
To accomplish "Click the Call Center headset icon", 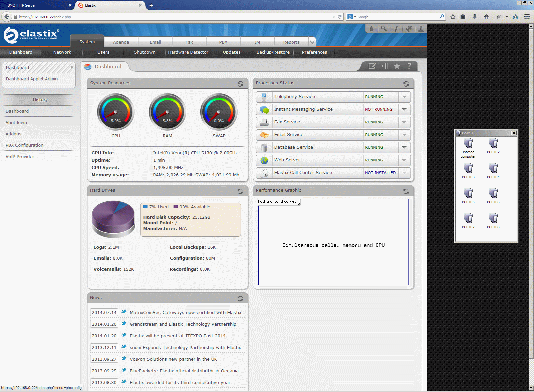I will coord(264,173).
